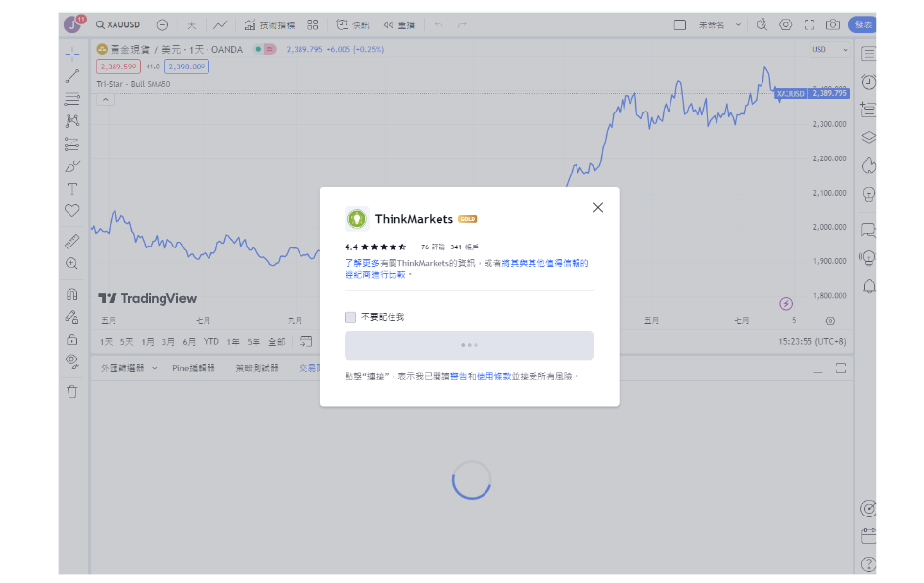Screen dimensions: 924x583
Task: Open the heart icons tool
Action: pyautogui.click(x=72, y=211)
